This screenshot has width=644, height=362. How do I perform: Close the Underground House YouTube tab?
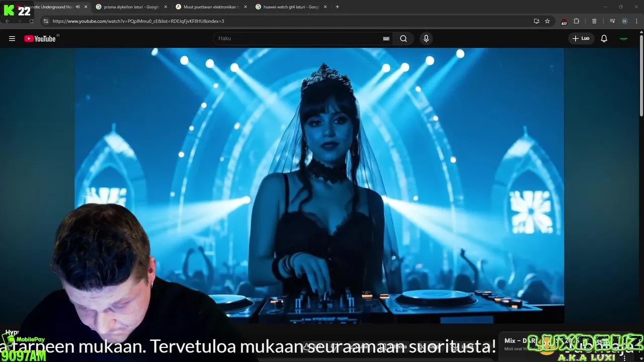point(86,7)
